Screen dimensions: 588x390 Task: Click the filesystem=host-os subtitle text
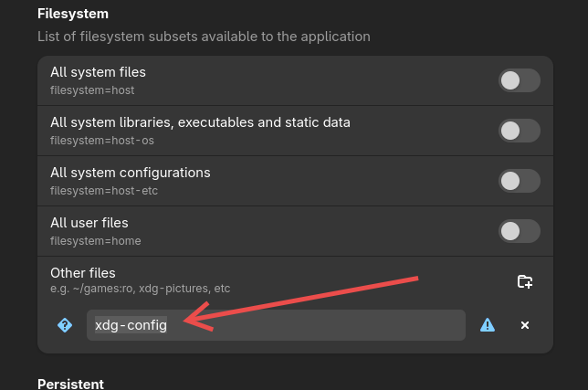(x=102, y=141)
